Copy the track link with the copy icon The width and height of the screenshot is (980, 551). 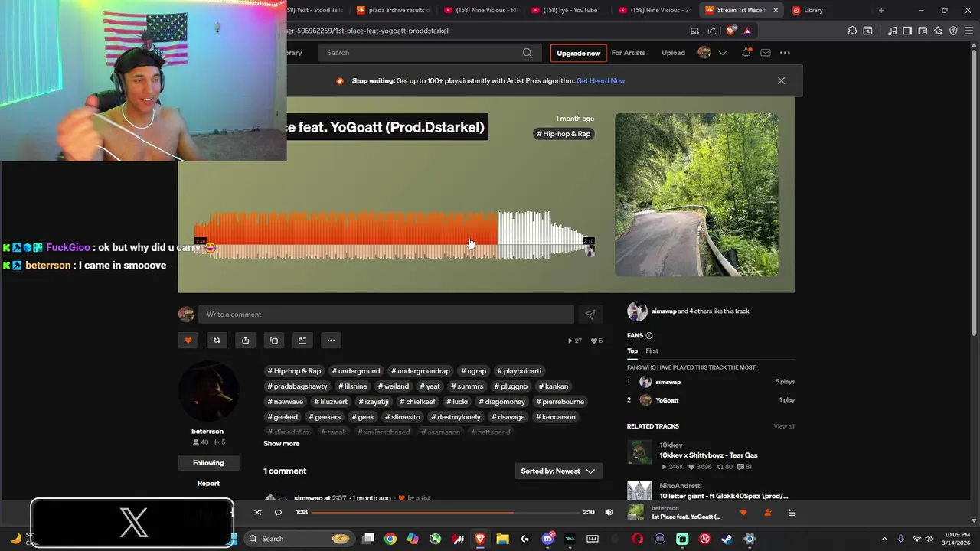[x=274, y=341]
